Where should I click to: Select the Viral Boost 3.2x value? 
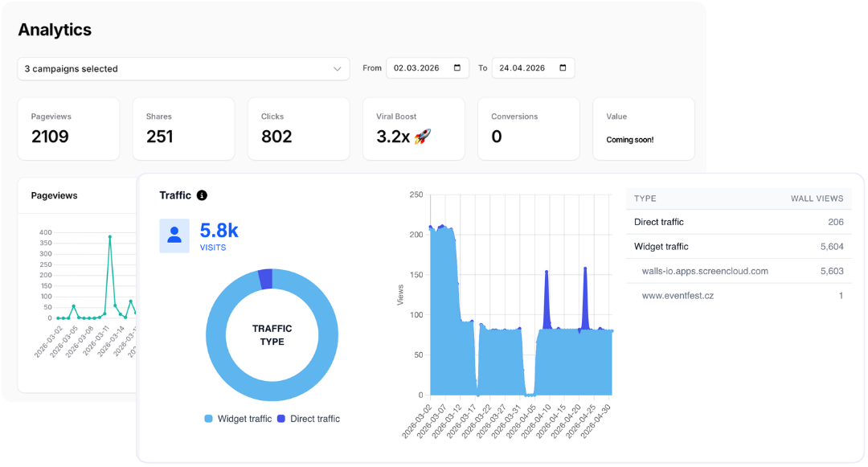393,137
